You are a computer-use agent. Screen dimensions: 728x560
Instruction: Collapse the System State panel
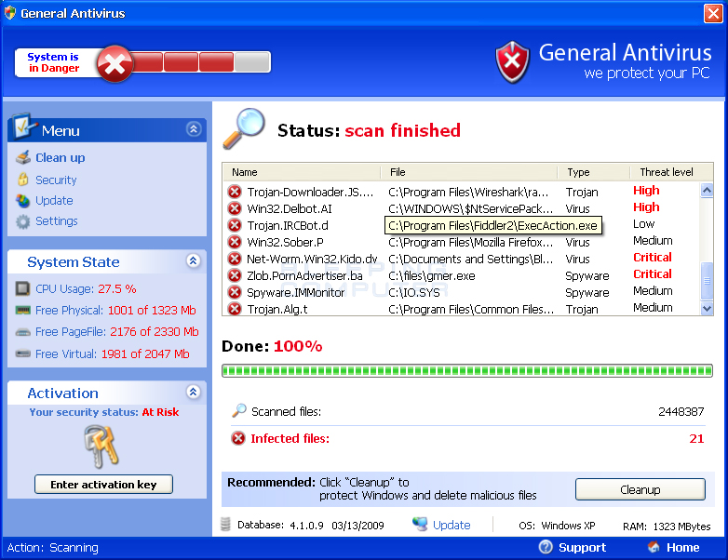[x=194, y=260]
